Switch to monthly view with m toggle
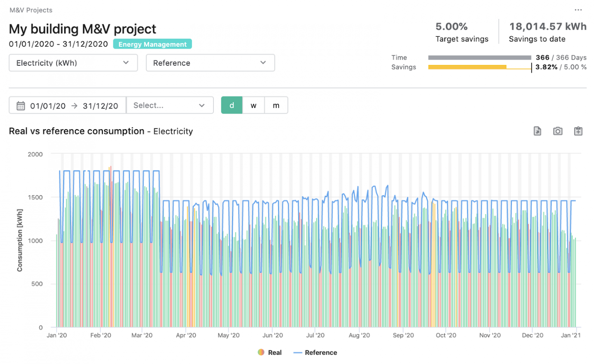This screenshot has width=594, height=364. click(x=276, y=105)
